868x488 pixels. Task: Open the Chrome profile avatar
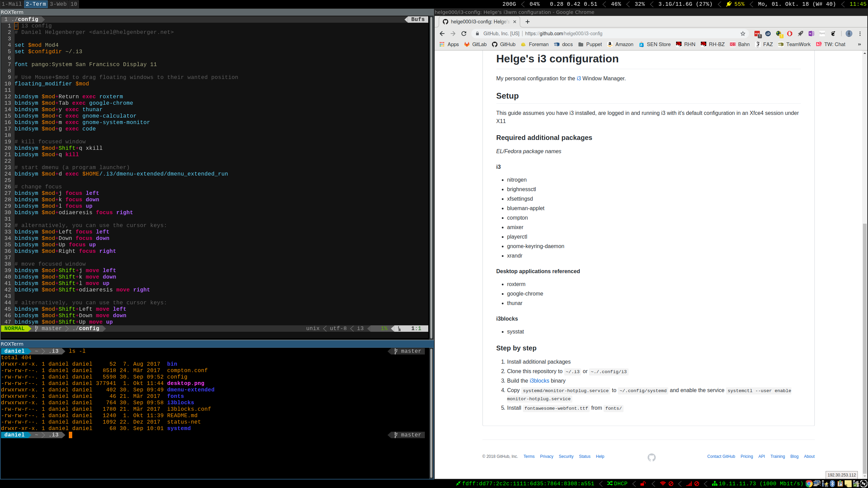coord(849,34)
